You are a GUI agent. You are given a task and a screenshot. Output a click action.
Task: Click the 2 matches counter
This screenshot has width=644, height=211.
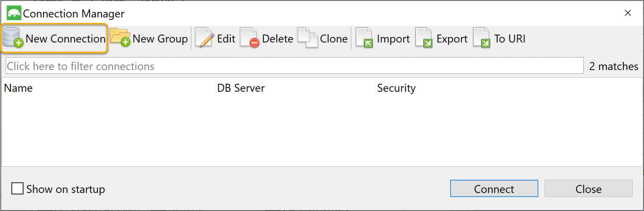[x=612, y=66]
